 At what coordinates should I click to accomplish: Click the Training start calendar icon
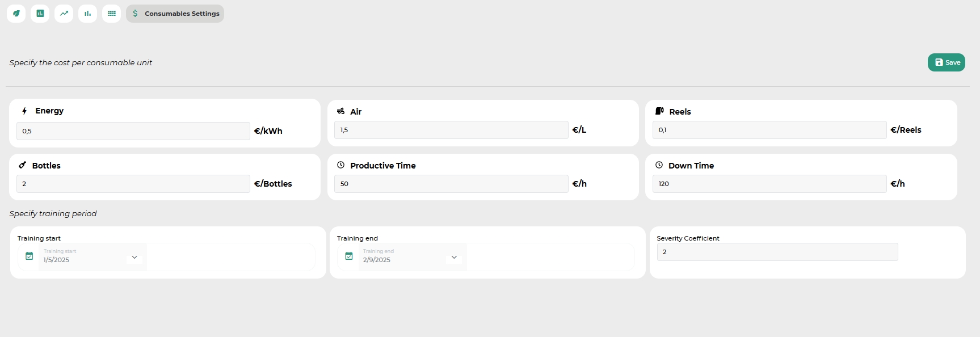[30, 256]
